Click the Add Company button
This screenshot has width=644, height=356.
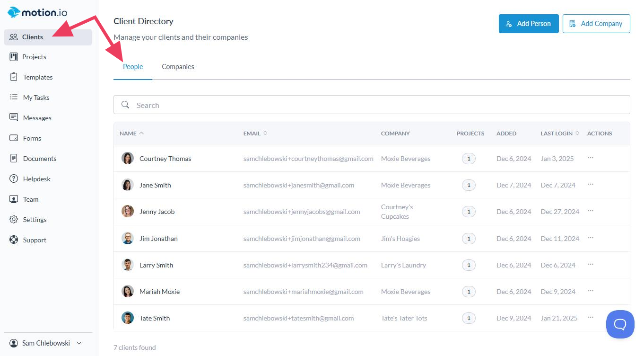(x=596, y=24)
